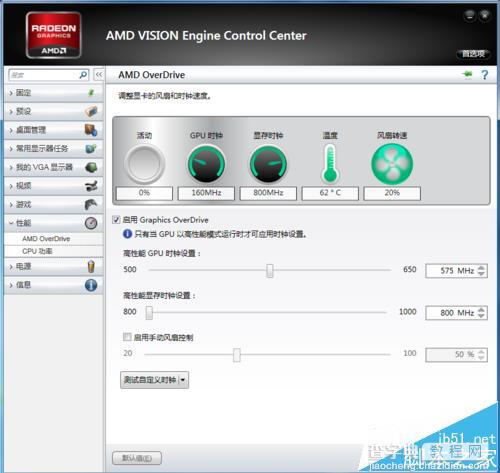Viewport: 500px width, 473px height.
Task: Select CPU 功率 in the sidebar
Action: 37,251
